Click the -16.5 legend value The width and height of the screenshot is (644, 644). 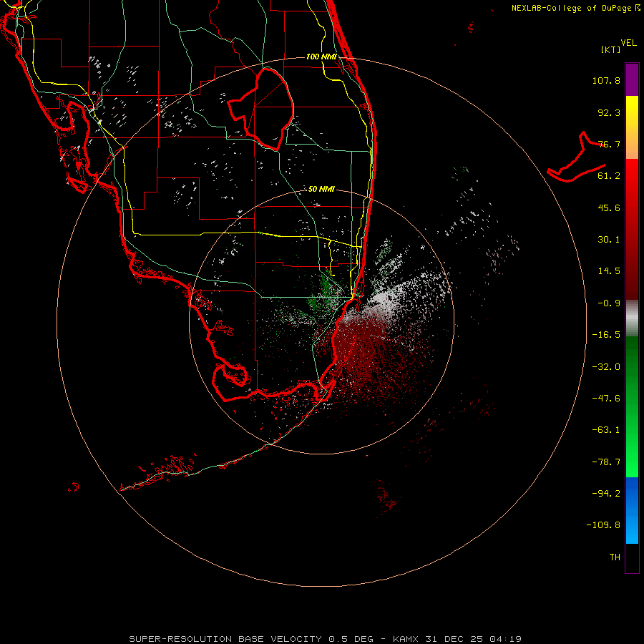click(606, 335)
